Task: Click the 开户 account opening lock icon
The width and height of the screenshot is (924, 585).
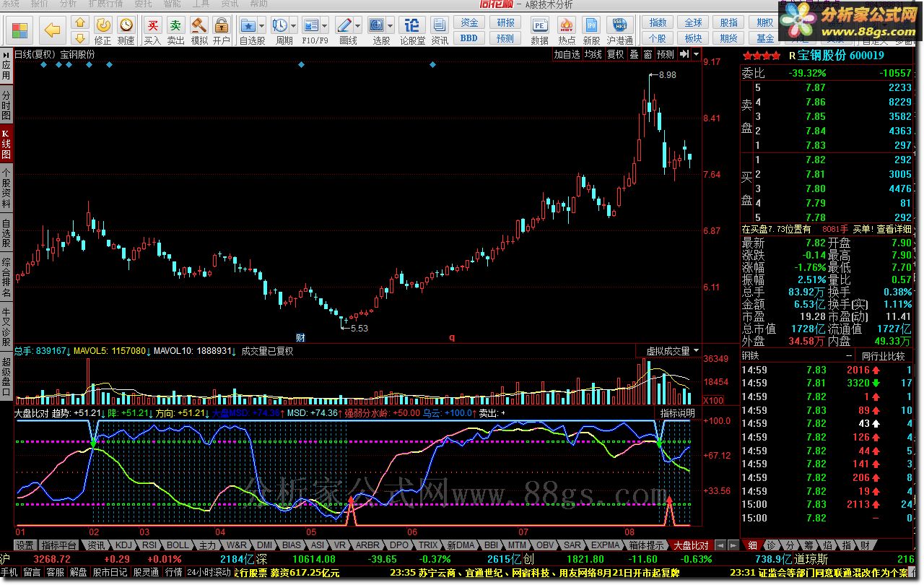Action: [222, 30]
